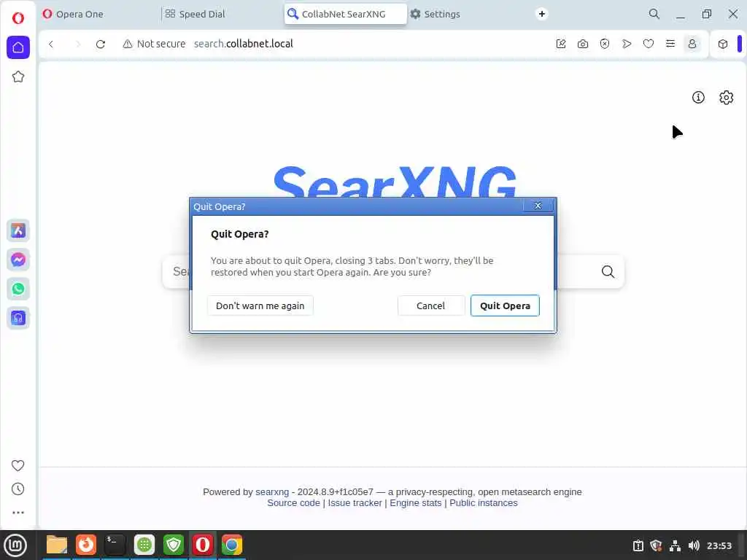Switch to the Opera One tab

point(98,14)
